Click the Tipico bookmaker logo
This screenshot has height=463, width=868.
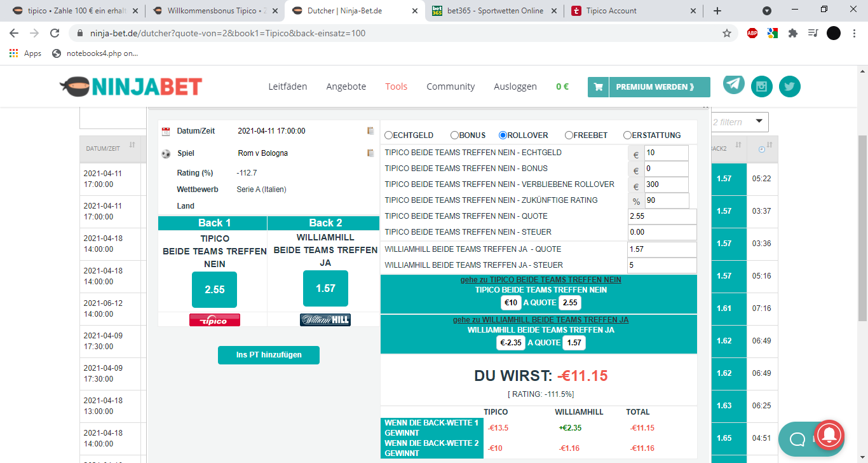[x=215, y=320]
